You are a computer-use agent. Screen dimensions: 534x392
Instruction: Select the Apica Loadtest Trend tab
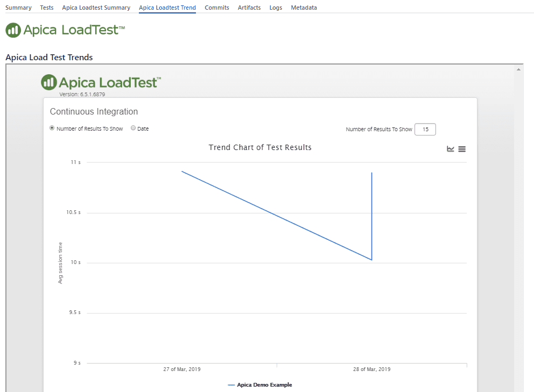167,8
